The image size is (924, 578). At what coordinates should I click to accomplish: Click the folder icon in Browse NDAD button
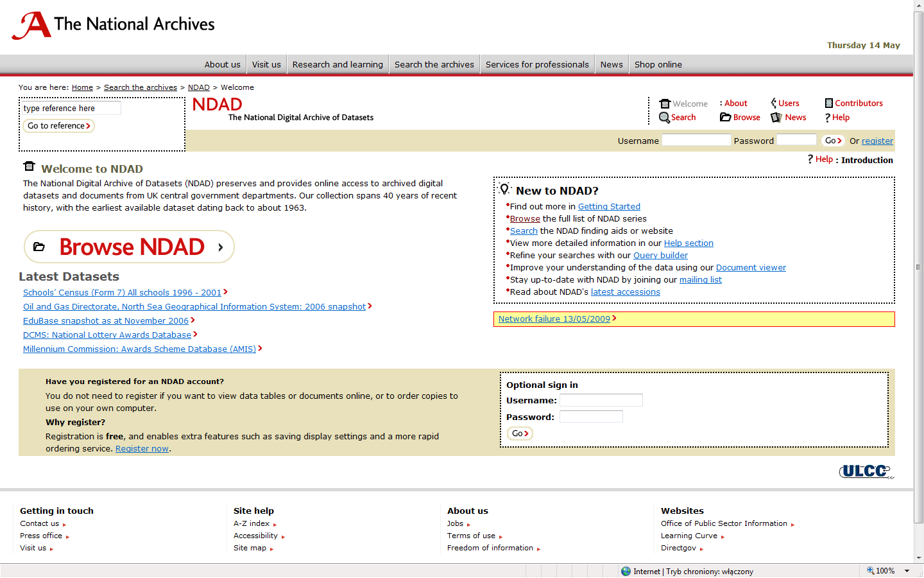point(39,247)
